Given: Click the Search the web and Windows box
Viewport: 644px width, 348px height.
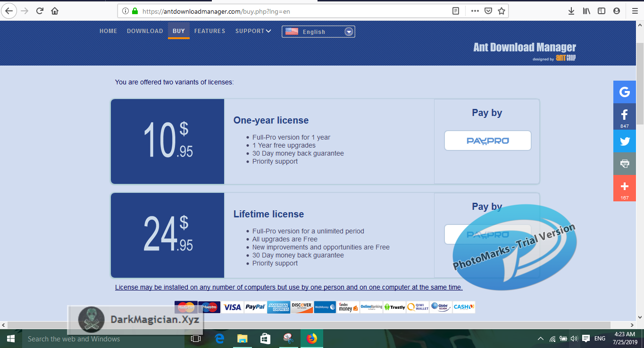Looking at the screenshot, I should [x=102, y=339].
